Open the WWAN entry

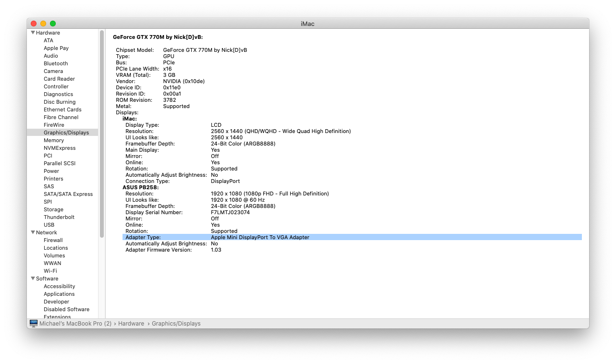(x=52, y=263)
